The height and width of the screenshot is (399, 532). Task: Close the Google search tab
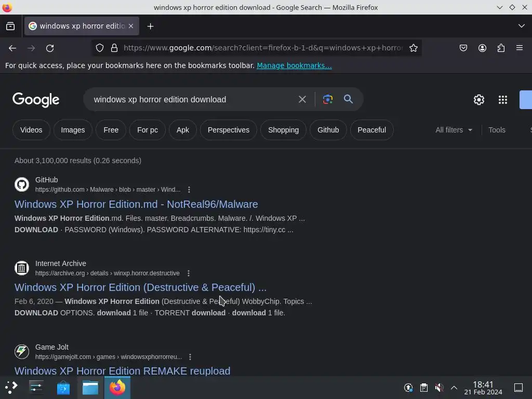pos(131,26)
